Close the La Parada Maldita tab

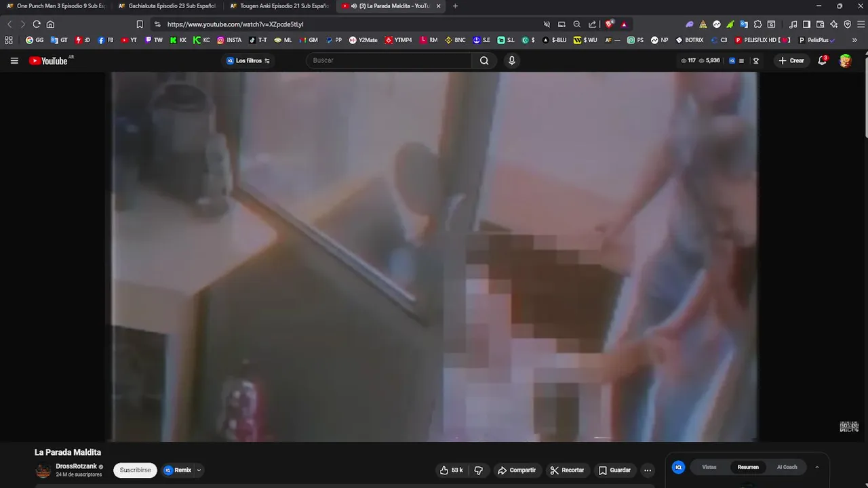point(438,6)
